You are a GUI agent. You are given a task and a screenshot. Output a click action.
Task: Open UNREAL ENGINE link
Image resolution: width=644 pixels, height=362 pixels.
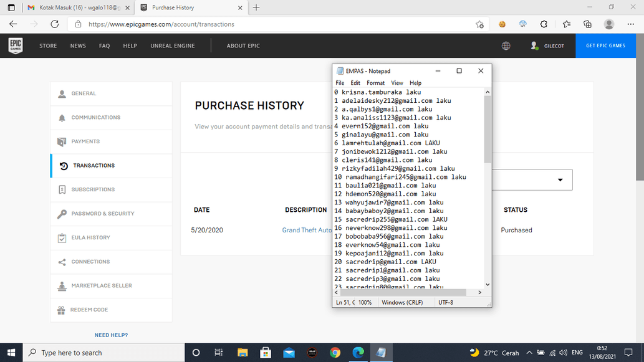coord(173,46)
